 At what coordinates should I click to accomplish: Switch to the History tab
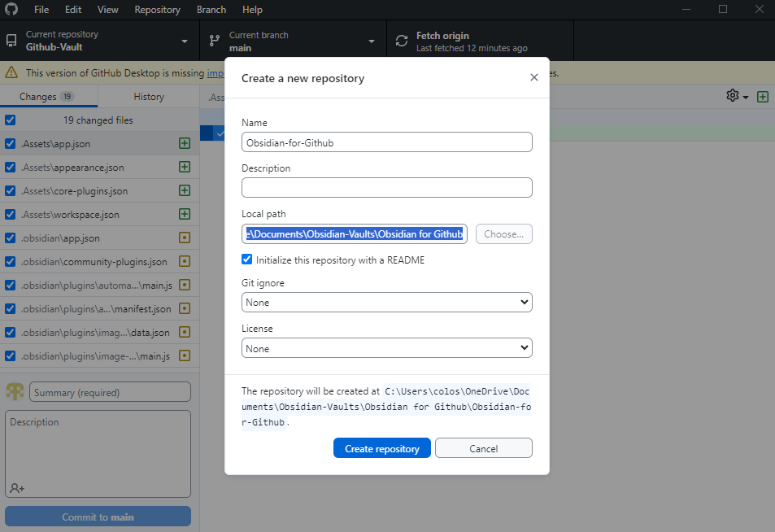[149, 96]
